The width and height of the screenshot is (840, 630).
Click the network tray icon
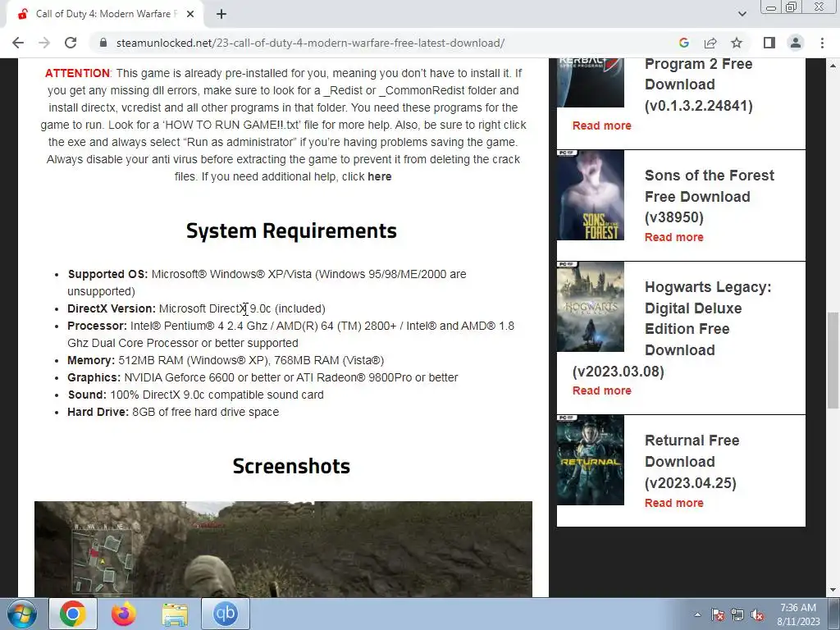click(737, 615)
